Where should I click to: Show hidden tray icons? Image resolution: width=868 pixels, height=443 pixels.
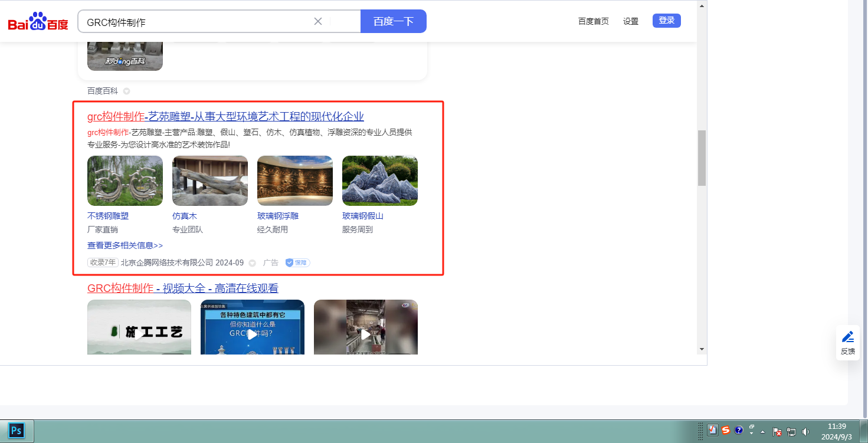coord(764,431)
